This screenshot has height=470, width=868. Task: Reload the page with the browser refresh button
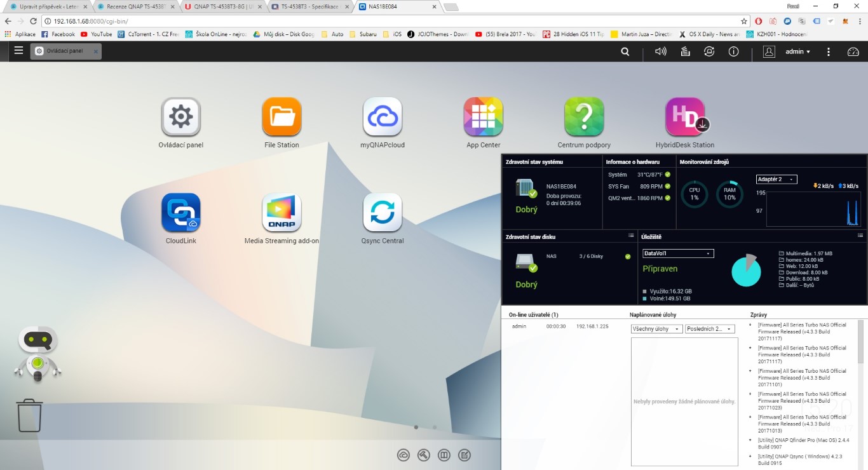click(x=34, y=21)
